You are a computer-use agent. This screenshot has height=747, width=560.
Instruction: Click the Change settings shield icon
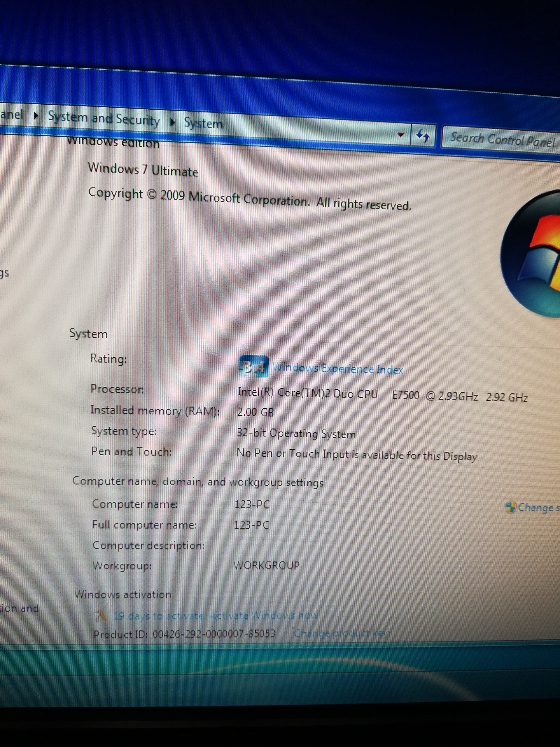[x=510, y=507]
